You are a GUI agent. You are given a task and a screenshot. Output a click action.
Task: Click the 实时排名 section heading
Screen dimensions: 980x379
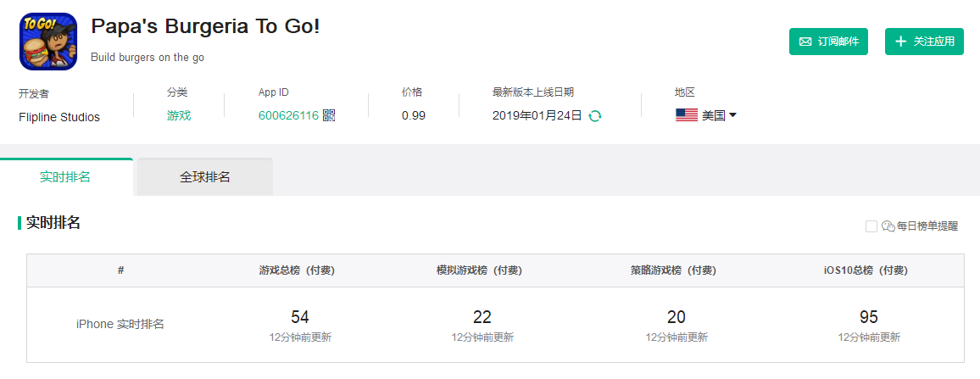[x=53, y=223]
